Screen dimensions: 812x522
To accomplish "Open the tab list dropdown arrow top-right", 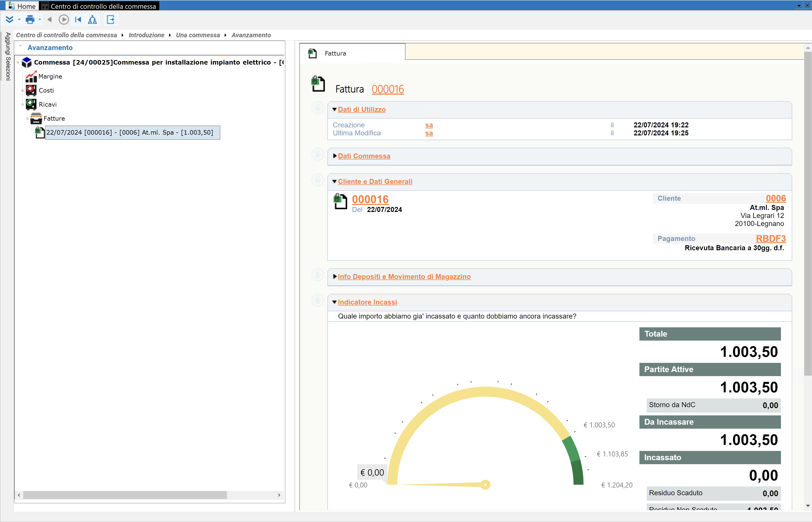I will click(x=799, y=6).
